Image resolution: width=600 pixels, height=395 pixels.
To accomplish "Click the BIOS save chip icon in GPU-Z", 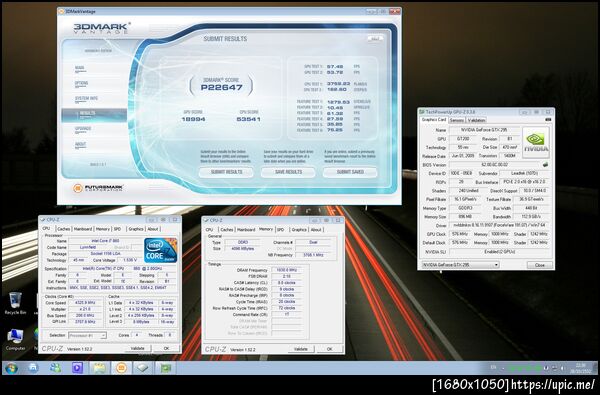I will [x=545, y=165].
